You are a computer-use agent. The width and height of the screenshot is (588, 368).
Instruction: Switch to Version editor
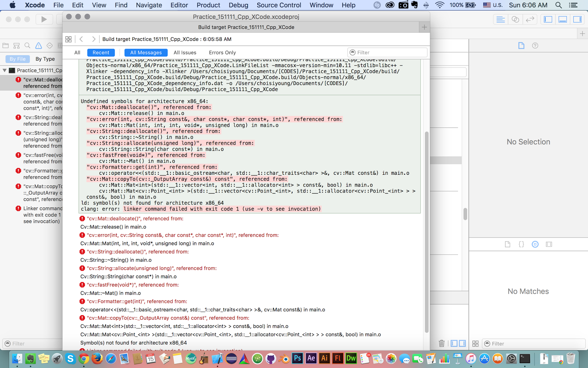click(530, 20)
